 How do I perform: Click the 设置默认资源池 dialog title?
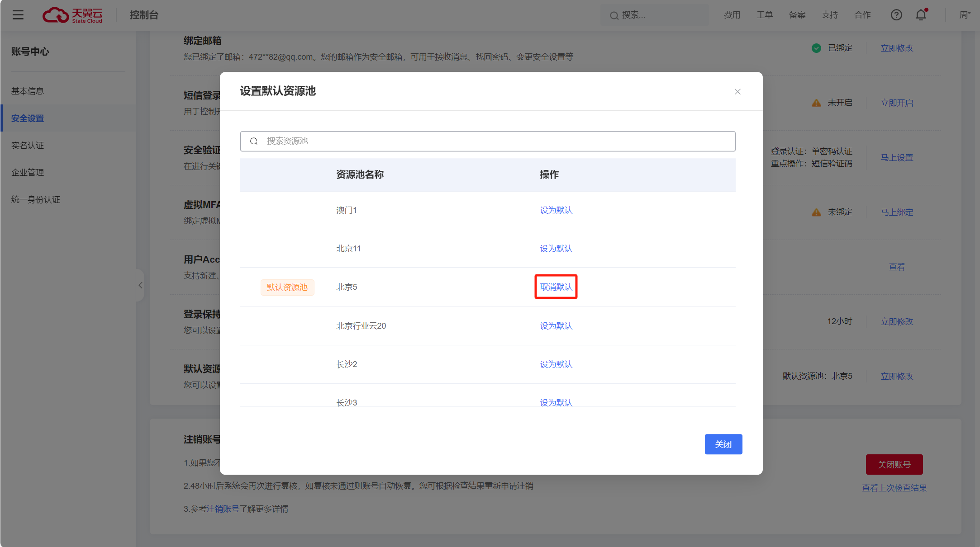tap(278, 91)
